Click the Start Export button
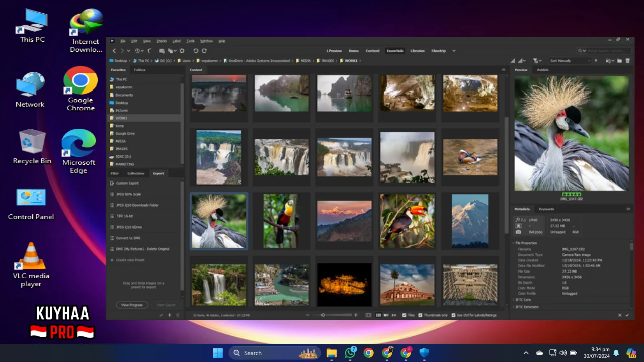This screenshot has width=644, height=362. (x=166, y=305)
